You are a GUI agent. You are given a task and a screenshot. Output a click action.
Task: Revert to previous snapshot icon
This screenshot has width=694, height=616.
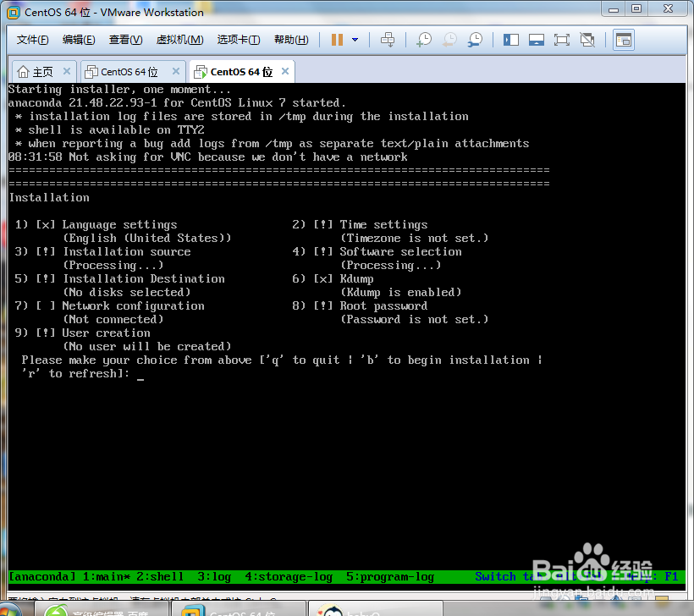pyautogui.click(x=449, y=40)
